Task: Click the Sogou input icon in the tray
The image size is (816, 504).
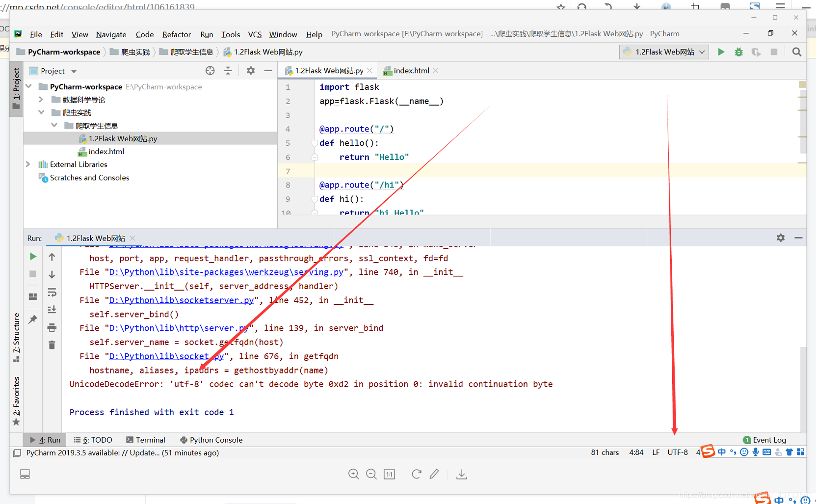Action: click(708, 451)
